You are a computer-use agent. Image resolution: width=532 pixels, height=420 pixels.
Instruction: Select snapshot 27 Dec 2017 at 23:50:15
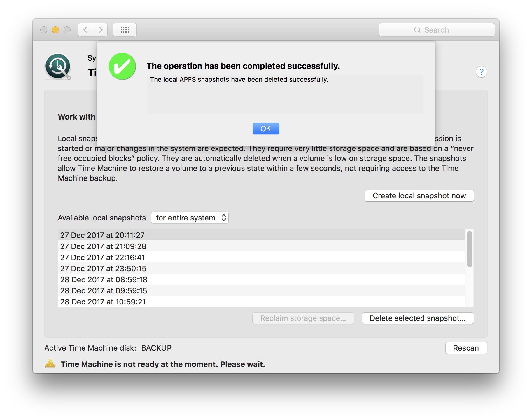[x=261, y=268]
